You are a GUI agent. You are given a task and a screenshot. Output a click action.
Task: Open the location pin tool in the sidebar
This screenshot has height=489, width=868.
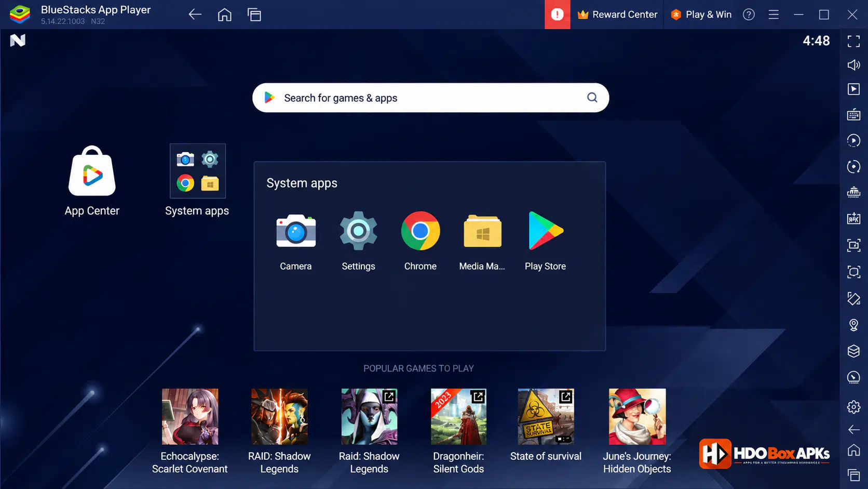pyautogui.click(x=853, y=325)
